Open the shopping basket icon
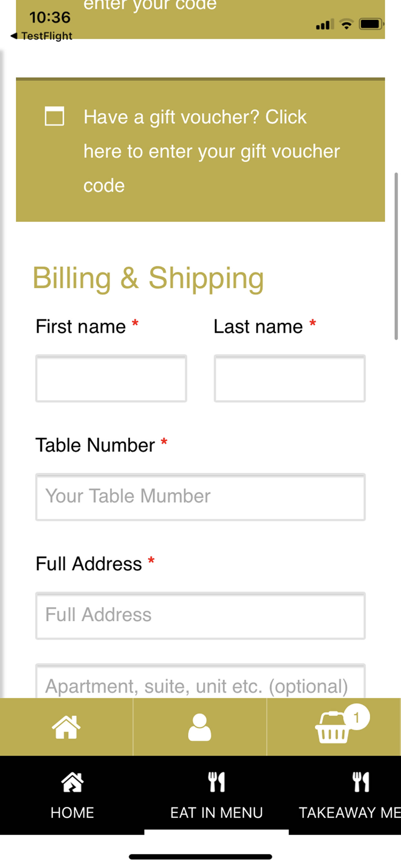The height and width of the screenshot is (868, 401). [x=332, y=729]
